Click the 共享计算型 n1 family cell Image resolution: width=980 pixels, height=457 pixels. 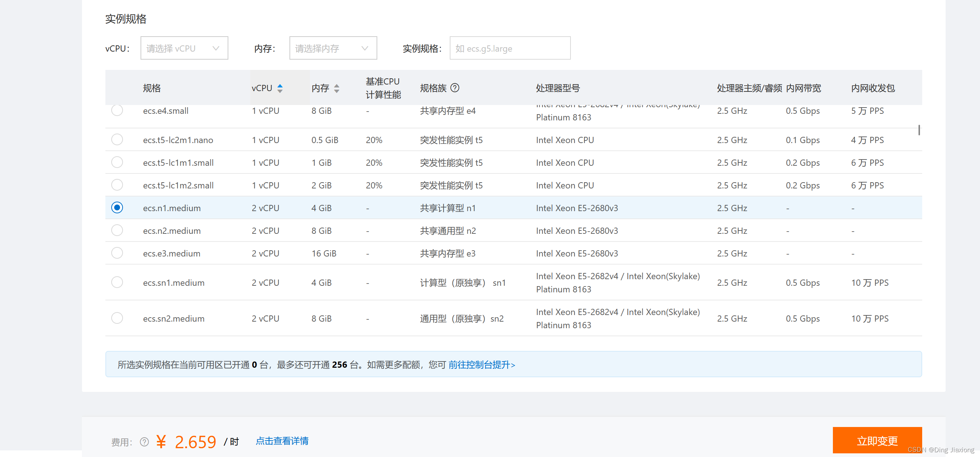click(448, 208)
